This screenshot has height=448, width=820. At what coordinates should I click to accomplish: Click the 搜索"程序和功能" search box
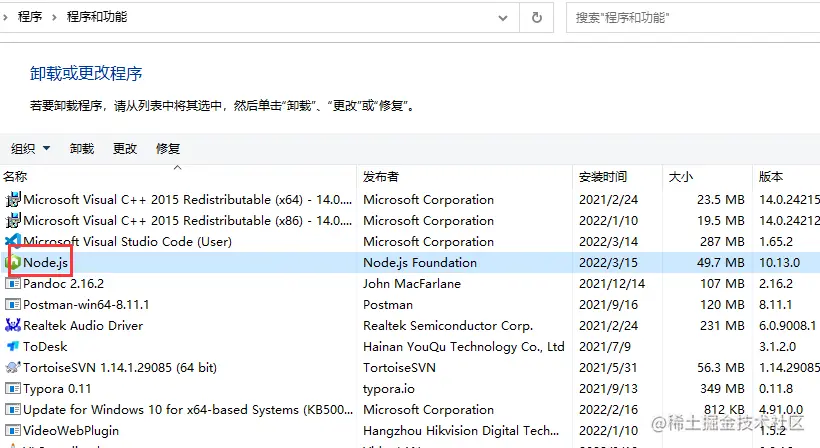[690, 17]
